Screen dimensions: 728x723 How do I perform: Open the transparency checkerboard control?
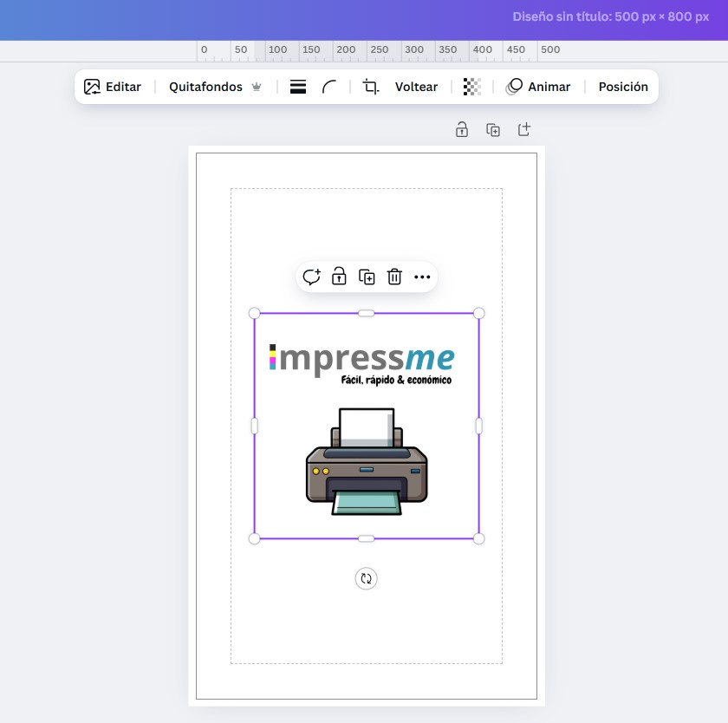(x=471, y=87)
